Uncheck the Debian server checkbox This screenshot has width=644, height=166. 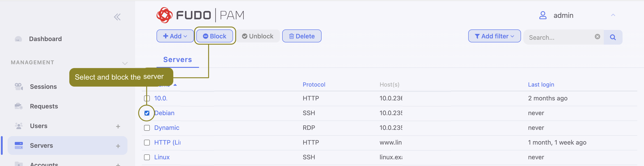pyautogui.click(x=147, y=113)
